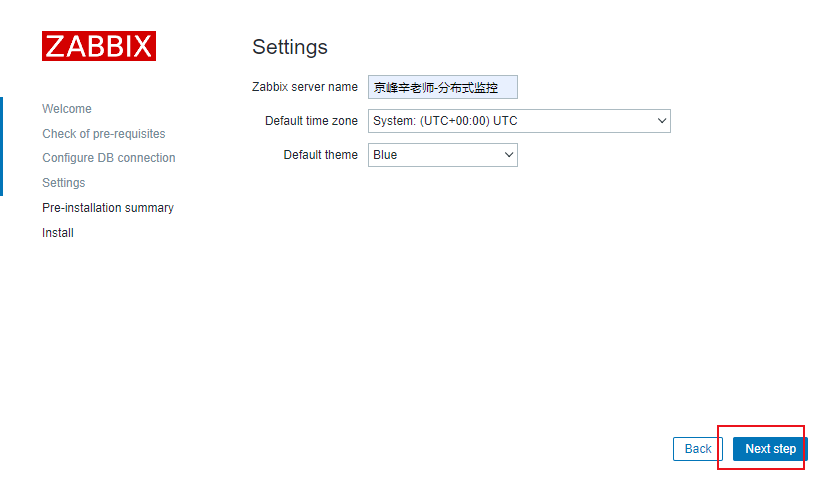Select Install step in sidebar
832x491 pixels.
[x=58, y=232]
